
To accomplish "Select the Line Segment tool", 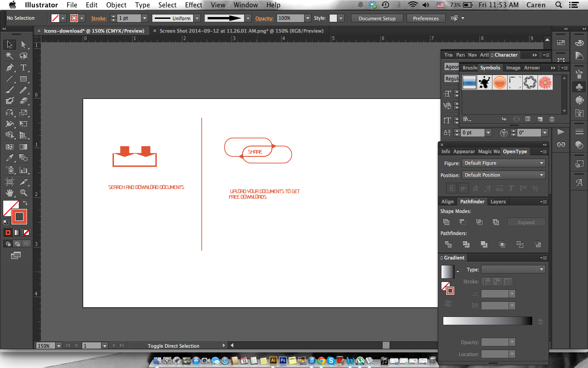I will (x=9, y=79).
